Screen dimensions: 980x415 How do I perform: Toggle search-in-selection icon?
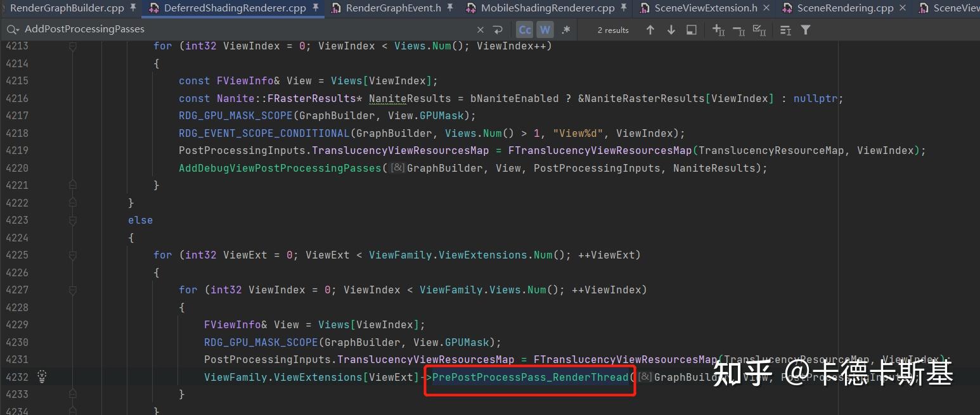click(x=785, y=30)
